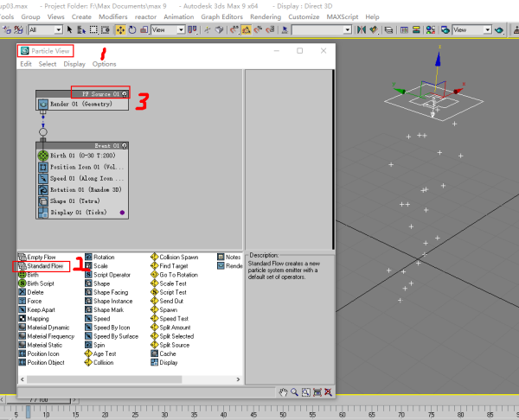Activate Pan tool in Particle View
This screenshot has width=519, height=420.
click(283, 392)
